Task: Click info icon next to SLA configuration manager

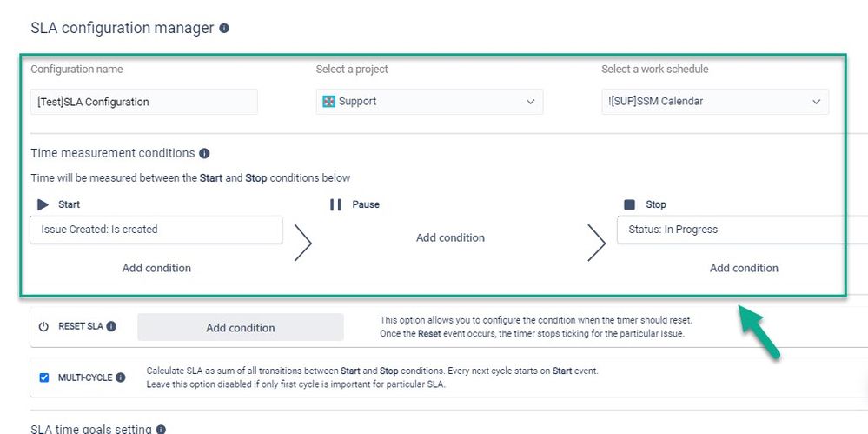Action: [224, 28]
